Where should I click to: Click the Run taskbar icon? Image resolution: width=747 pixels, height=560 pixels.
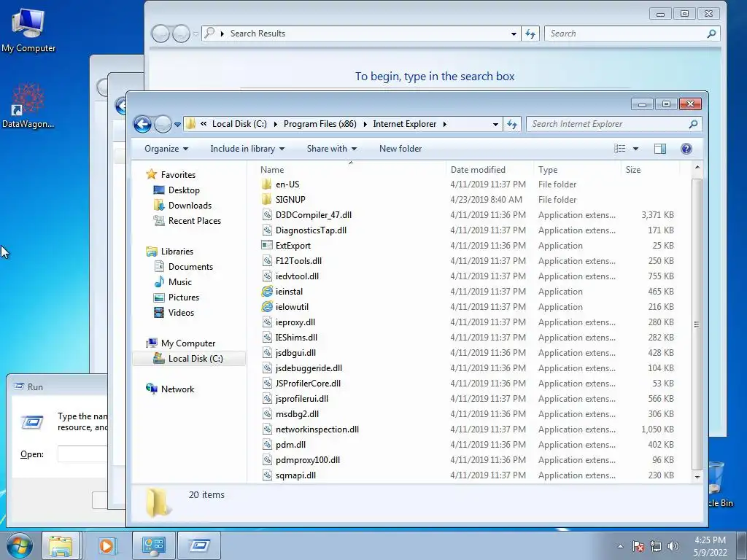(199, 545)
